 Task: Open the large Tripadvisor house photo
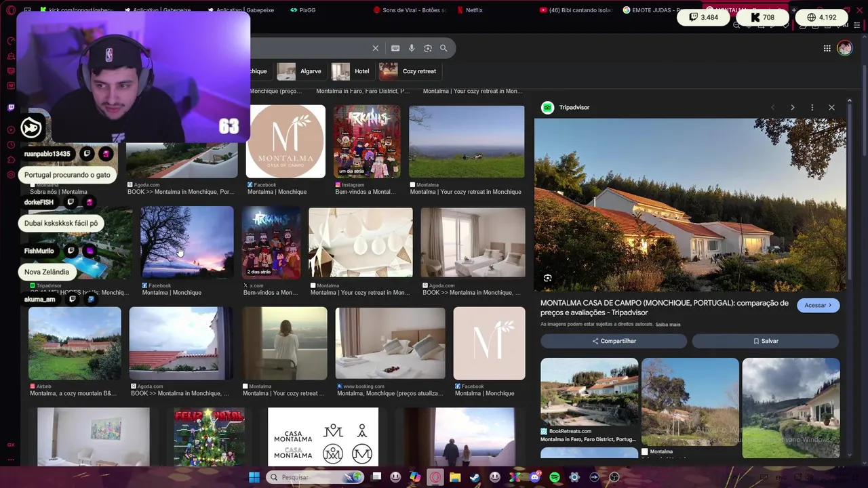point(690,205)
